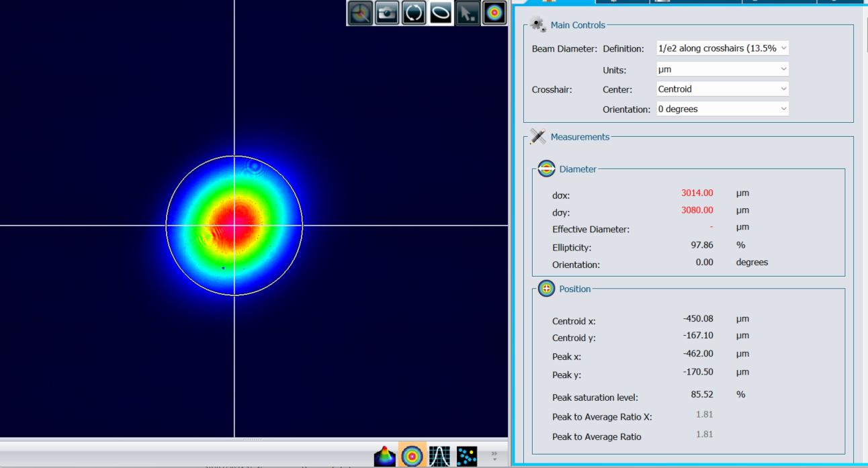Toggle the rainbow color palette icon
The height and width of the screenshot is (468, 868).
coord(494,13)
